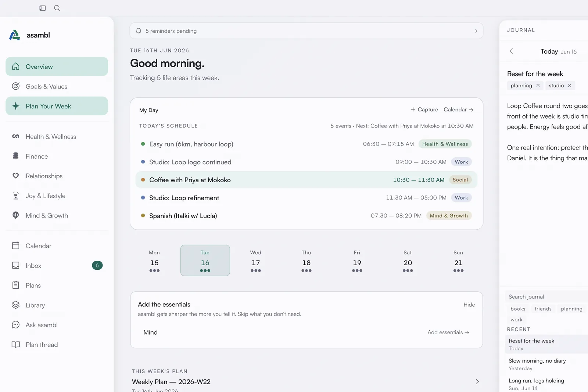Open Plan Your Week
Viewport: 588px width, 392px height.
(x=57, y=106)
